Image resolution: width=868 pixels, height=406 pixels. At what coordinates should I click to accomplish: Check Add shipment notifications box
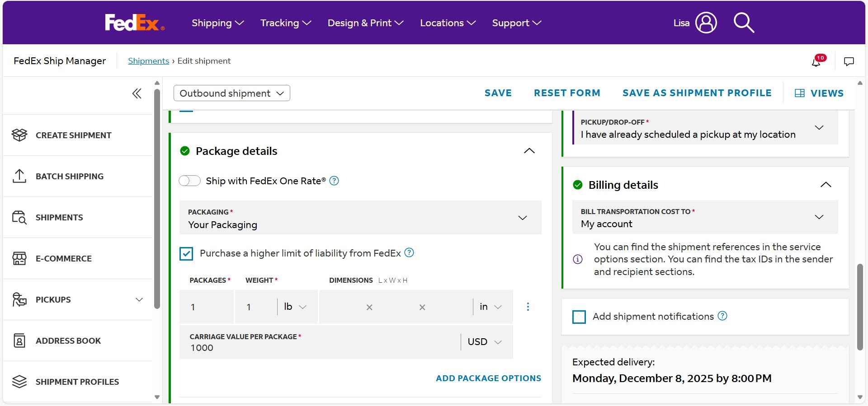[579, 317]
